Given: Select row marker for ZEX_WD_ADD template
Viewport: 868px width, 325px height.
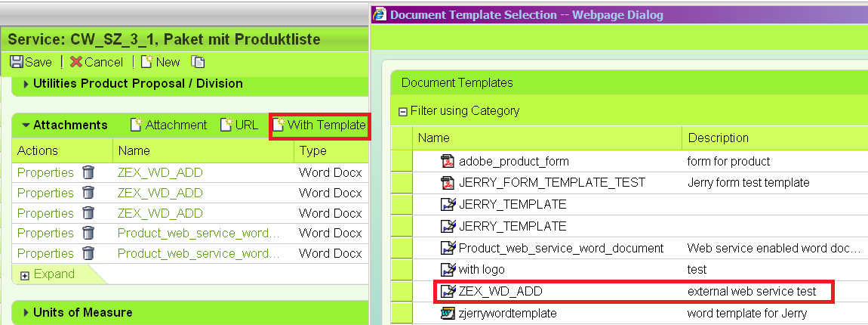Looking at the screenshot, I should point(402,291).
